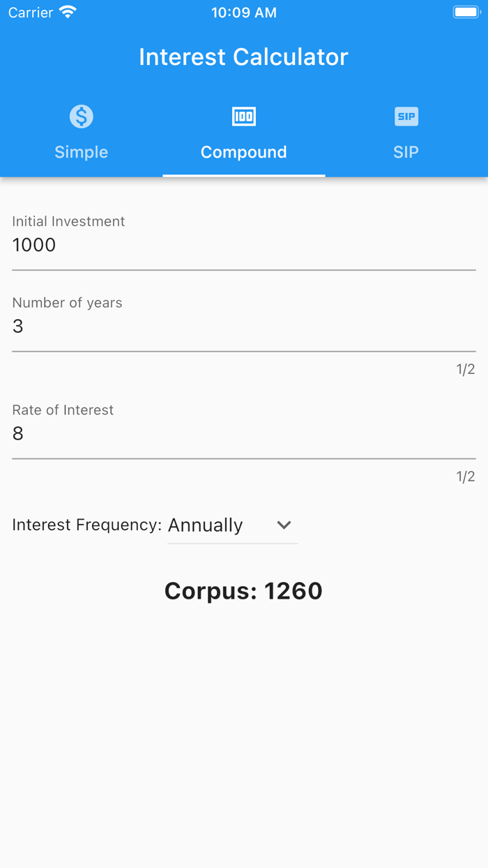The width and height of the screenshot is (488, 868).
Task: Tap the SIP icon above SIP tab
Action: (406, 116)
